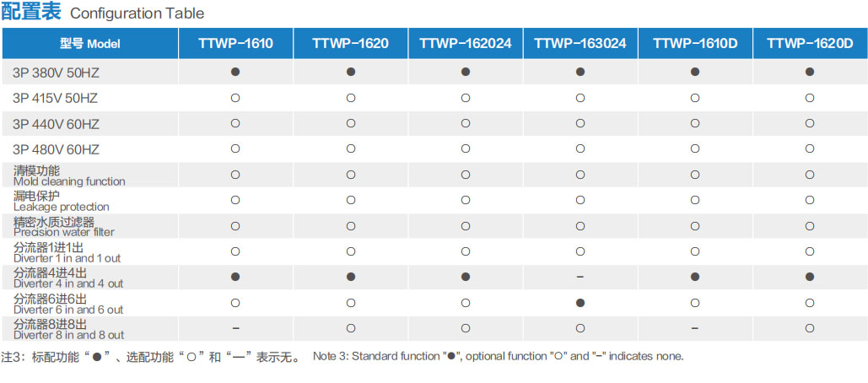Click the TTWP-1610 column header
This screenshot has width=868, height=383.
pos(235,43)
